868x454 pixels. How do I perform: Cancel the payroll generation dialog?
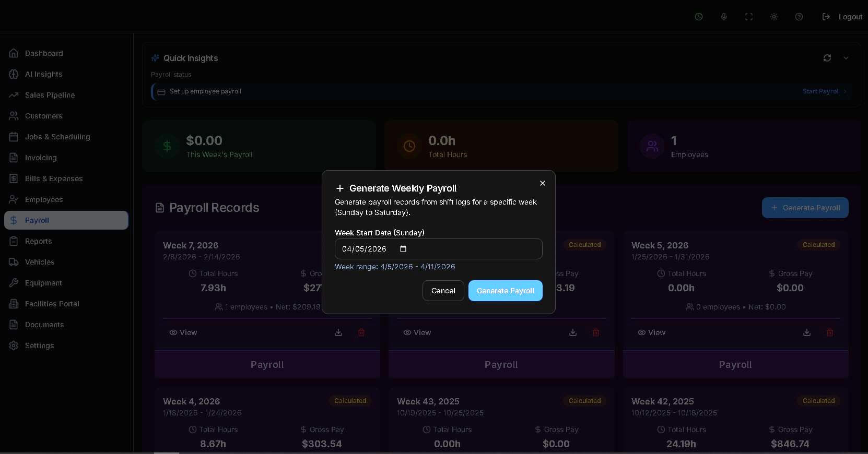pyautogui.click(x=443, y=291)
